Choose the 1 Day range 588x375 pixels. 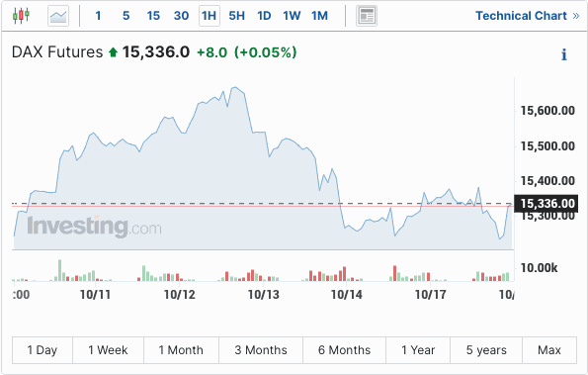(x=42, y=350)
